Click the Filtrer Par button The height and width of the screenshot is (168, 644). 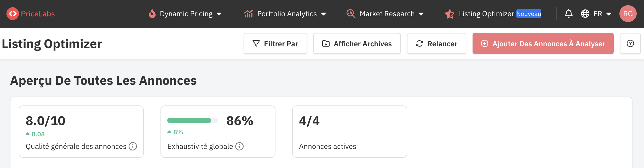click(275, 43)
